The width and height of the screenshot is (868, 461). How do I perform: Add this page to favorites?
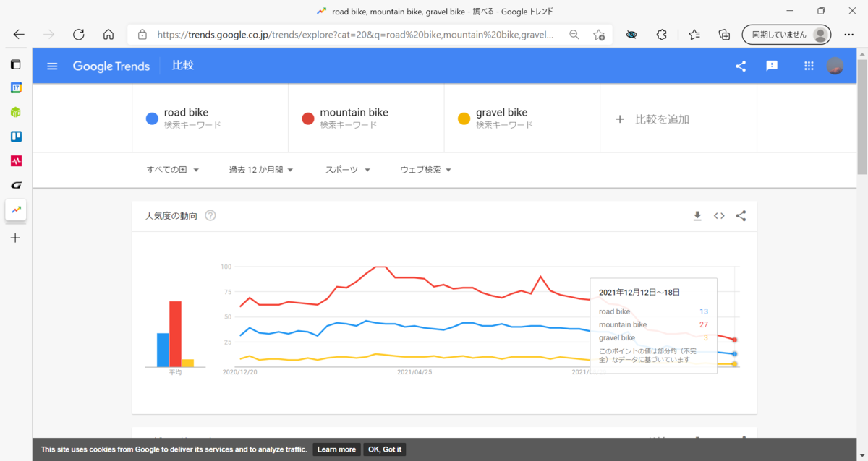click(x=599, y=34)
